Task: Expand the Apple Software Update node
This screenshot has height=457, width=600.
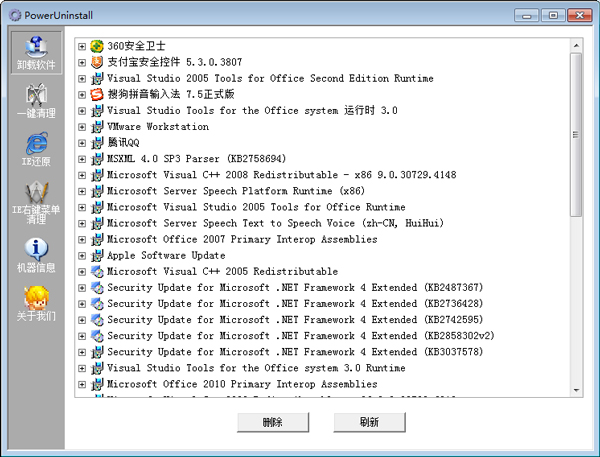Action: [82, 255]
